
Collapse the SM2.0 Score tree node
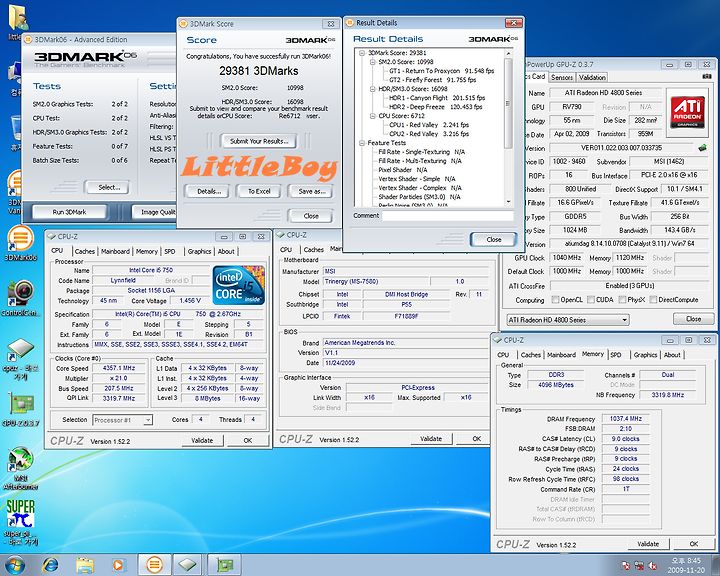point(372,62)
